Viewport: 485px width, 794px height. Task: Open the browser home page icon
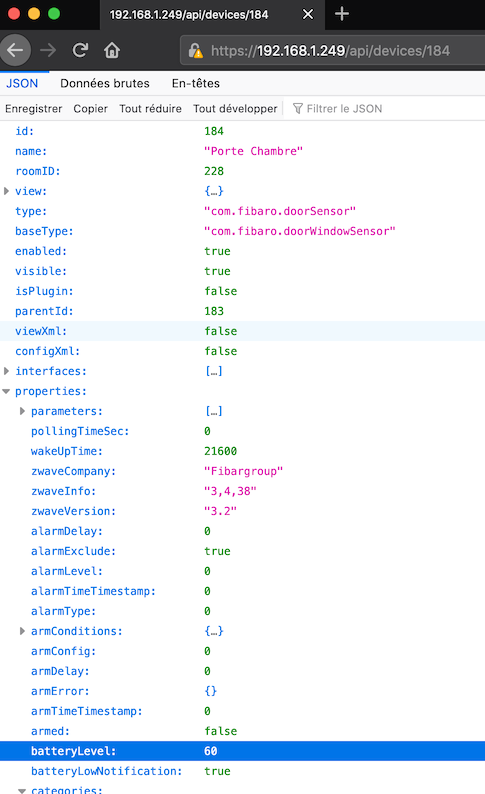coord(112,50)
